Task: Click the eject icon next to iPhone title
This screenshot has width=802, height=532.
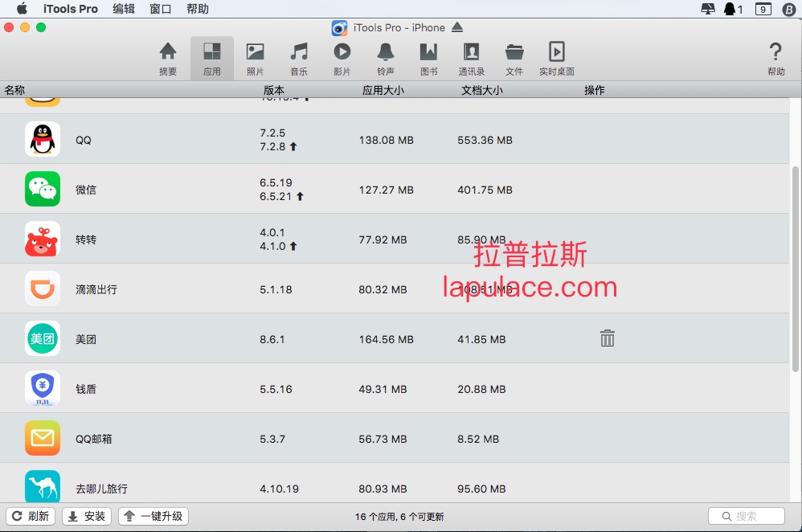Action: (x=457, y=27)
